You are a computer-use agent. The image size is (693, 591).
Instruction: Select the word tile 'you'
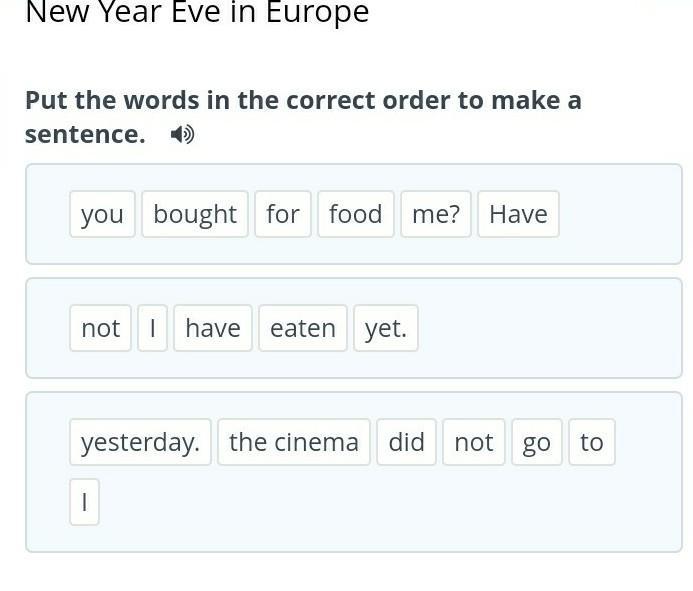(102, 214)
